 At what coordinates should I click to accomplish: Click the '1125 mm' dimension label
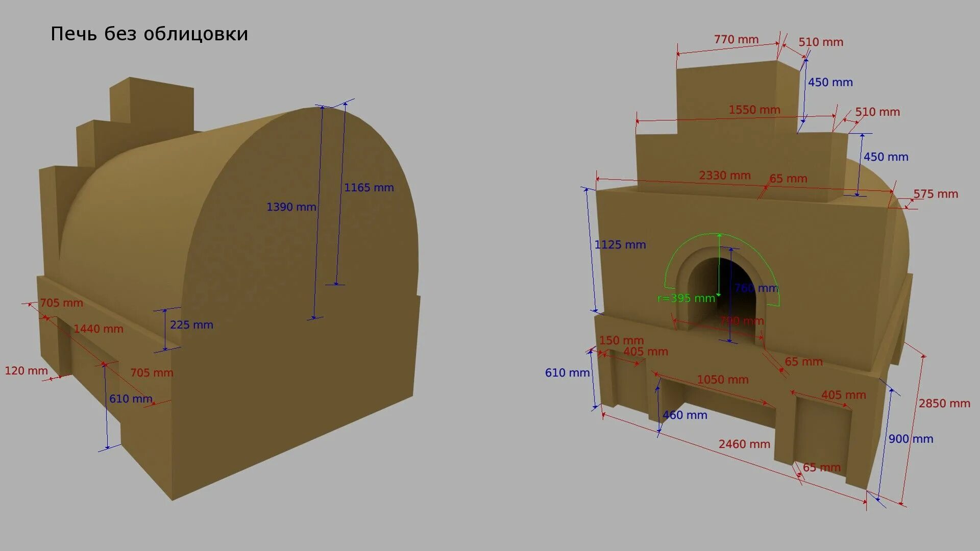tap(620, 244)
